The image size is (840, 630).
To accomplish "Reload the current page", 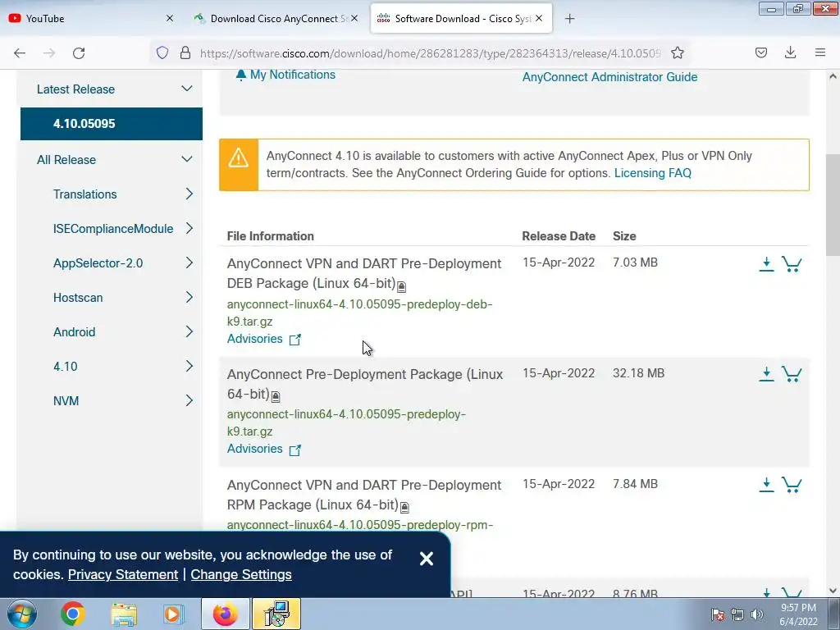I will [79, 53].
